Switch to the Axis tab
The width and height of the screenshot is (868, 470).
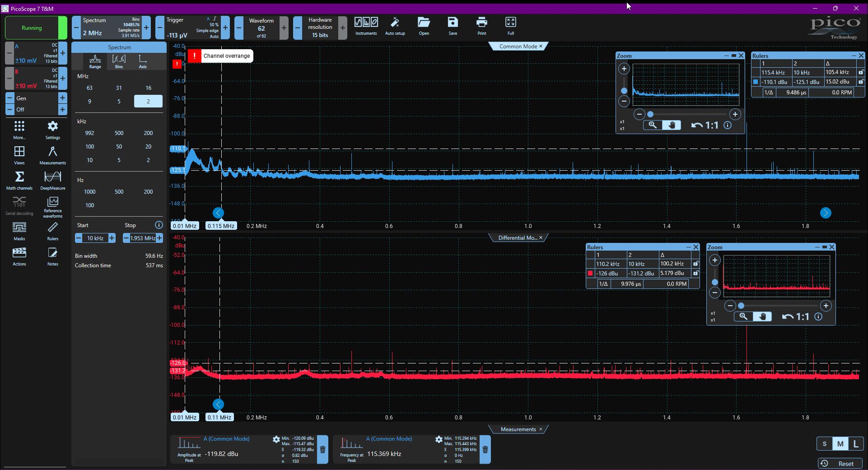tap(143, 61)
